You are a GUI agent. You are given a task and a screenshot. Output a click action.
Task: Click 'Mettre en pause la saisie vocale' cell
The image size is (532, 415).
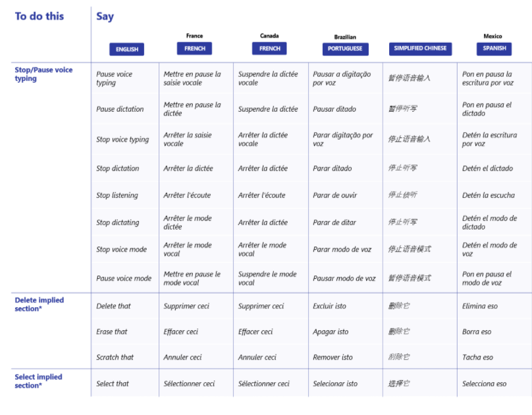tap(192, 78)
